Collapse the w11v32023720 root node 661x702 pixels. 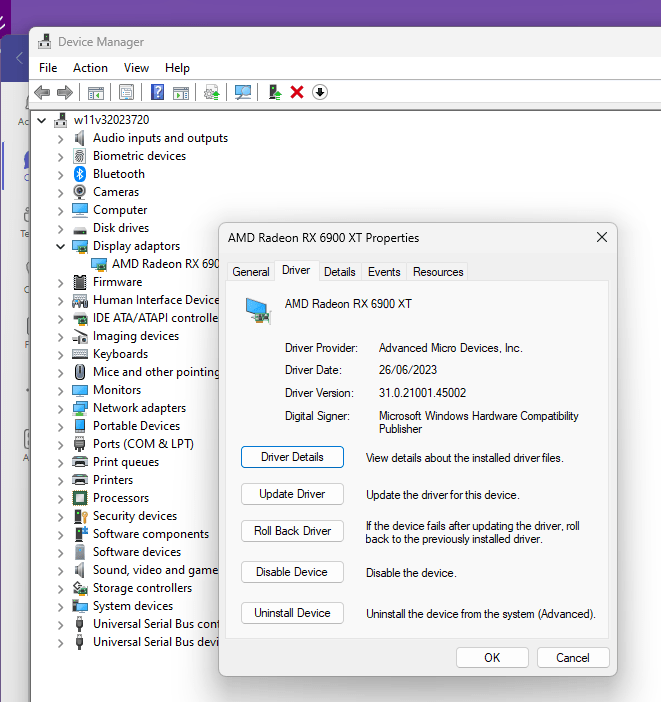coord(42,120)
